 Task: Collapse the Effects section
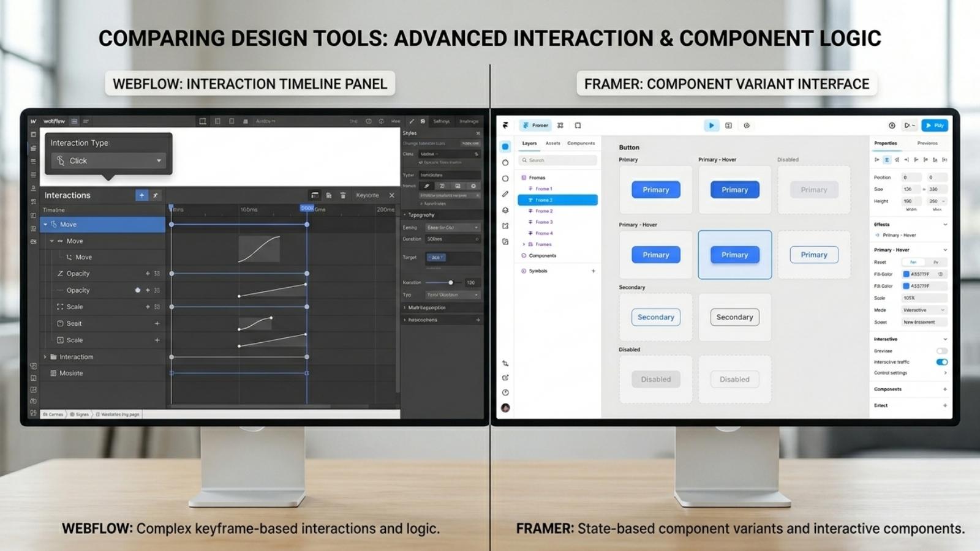pyautogui.click(x=945, y=225)
